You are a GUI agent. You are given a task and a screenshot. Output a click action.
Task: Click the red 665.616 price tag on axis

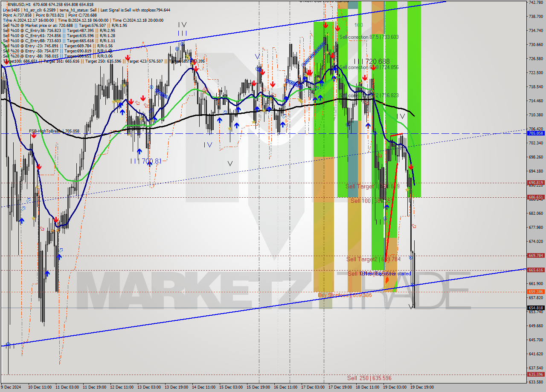point(536,270)
